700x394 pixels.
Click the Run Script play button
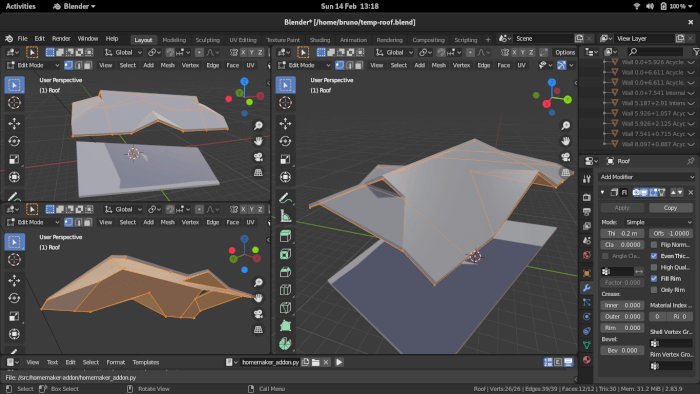click(339, 362)
